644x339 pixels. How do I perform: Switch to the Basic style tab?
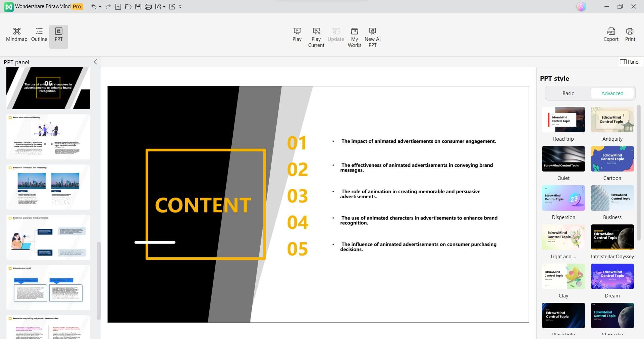[x=568, y=93]
